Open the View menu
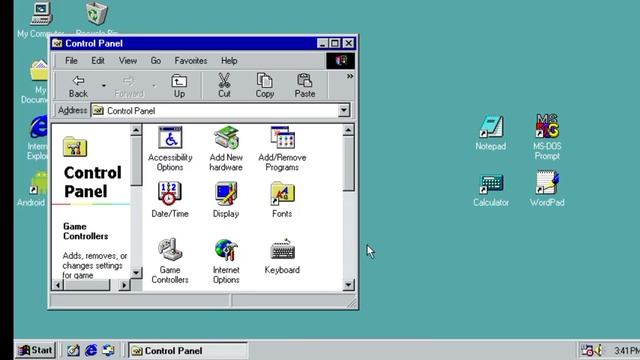640x360 pixels. pos(128,60)
